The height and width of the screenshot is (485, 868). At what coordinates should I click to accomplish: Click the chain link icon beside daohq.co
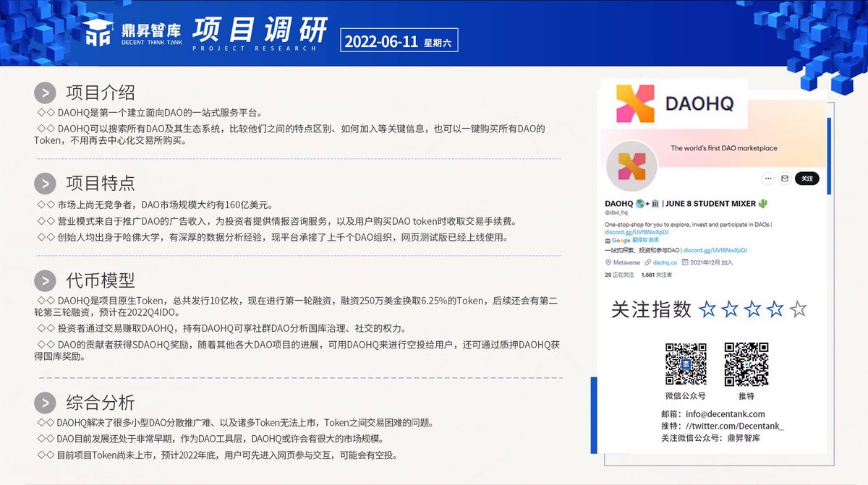pyautogui.click(x=649, y=262)
